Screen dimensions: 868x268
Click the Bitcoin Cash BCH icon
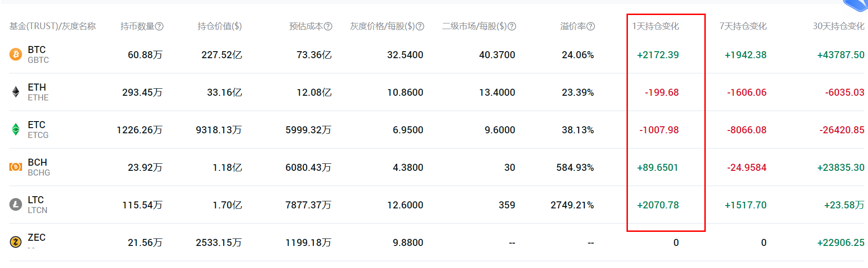point(16,167)
